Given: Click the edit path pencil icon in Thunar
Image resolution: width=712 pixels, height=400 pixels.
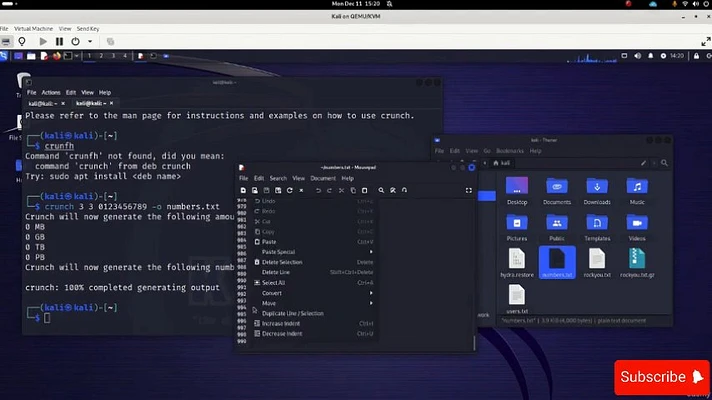Looking at the screenshot, I should pos(643,163).
